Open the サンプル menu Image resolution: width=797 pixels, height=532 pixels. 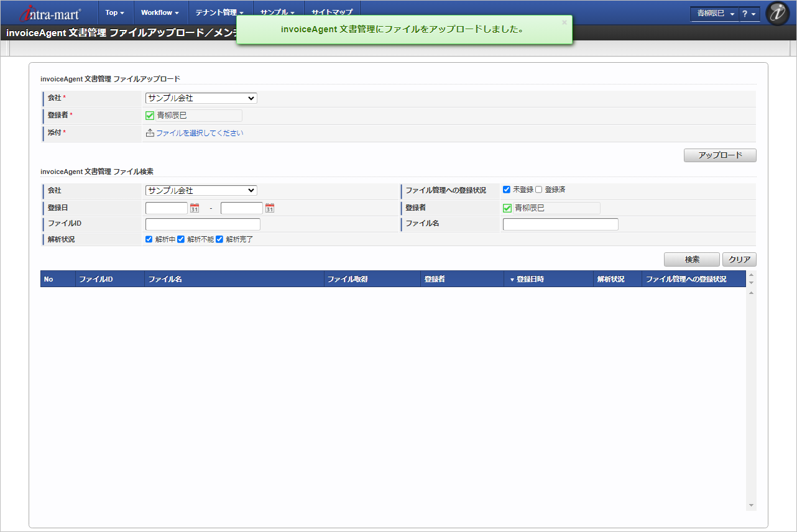click(x=277, y=12)
